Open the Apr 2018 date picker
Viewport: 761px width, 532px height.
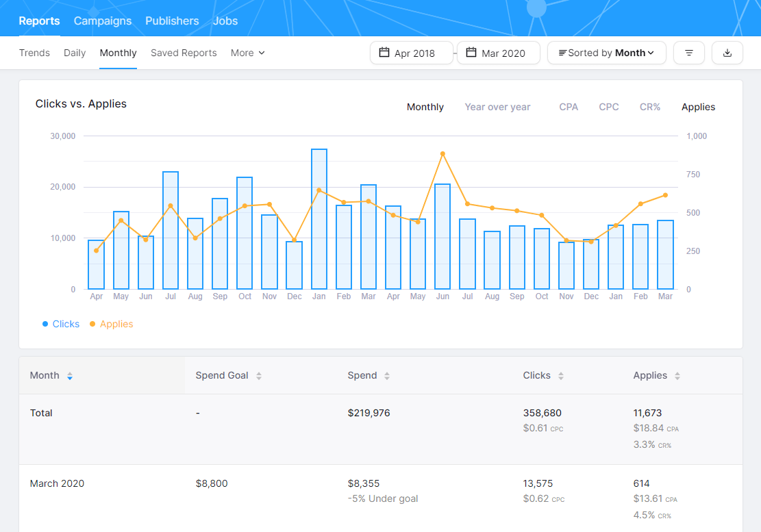click(x=411, y=52)
